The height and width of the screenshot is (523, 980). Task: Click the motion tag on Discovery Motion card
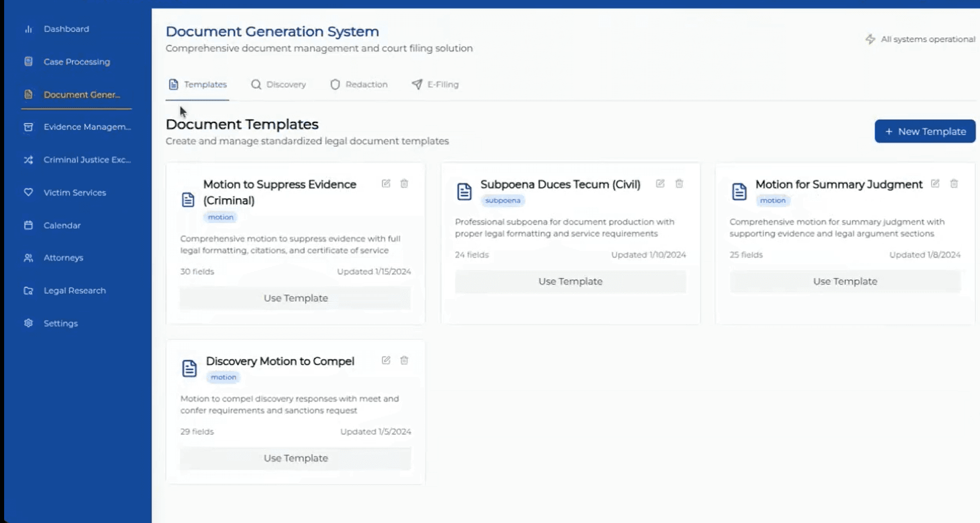(223, 377)
